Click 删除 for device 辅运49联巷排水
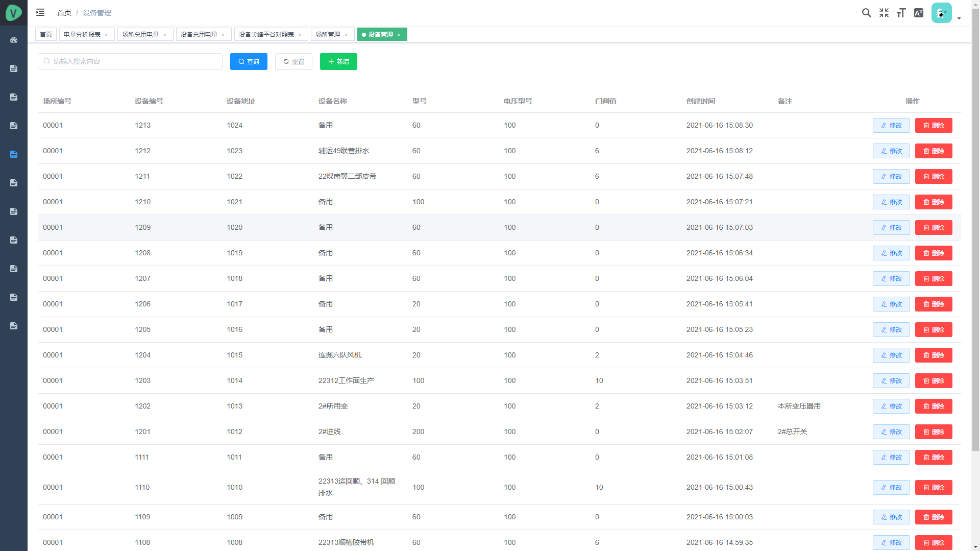This screenshot has width=980, height=551. pos(933,151)
